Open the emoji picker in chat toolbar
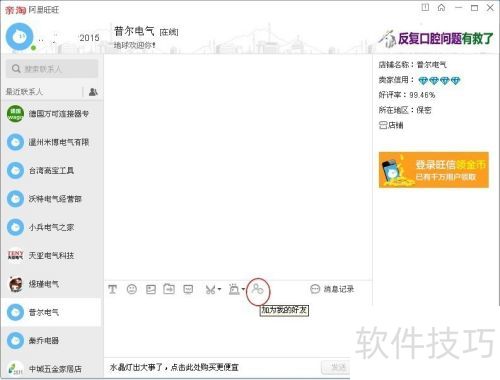The width and height of the screenshot is (500, 380). (x=132, y=289)
